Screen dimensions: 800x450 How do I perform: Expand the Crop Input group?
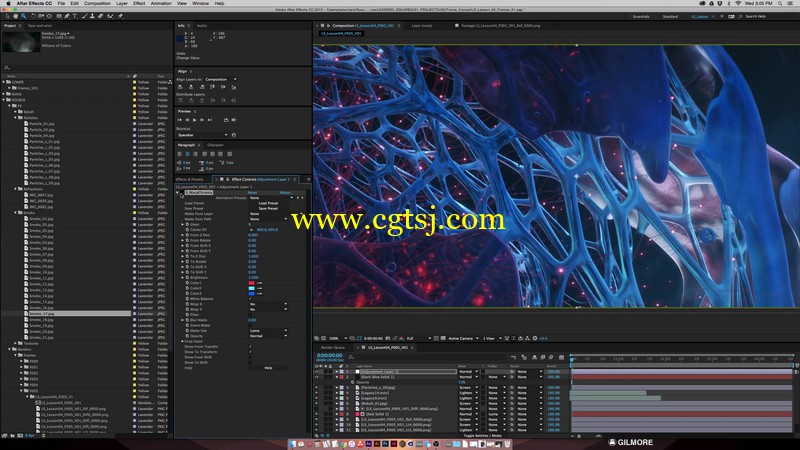(x=183, y=341)
